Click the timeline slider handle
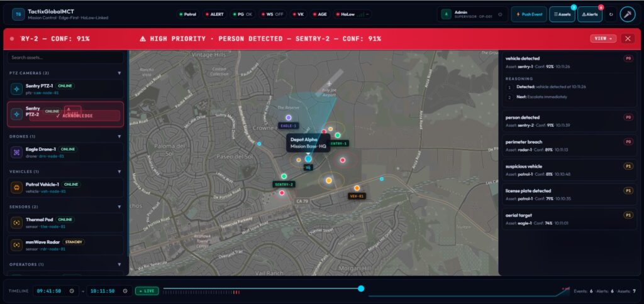Image resolution: width=644 pixels, height=304 pixels. point(361,288)
